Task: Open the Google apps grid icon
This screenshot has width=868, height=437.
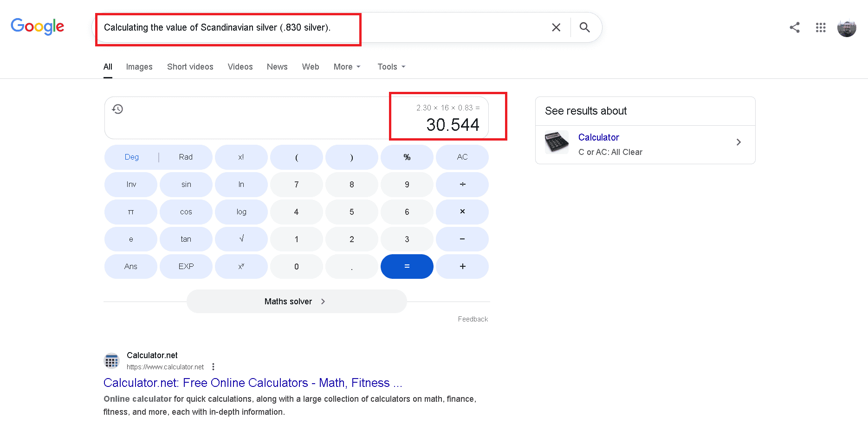Action: click(821, 27)
